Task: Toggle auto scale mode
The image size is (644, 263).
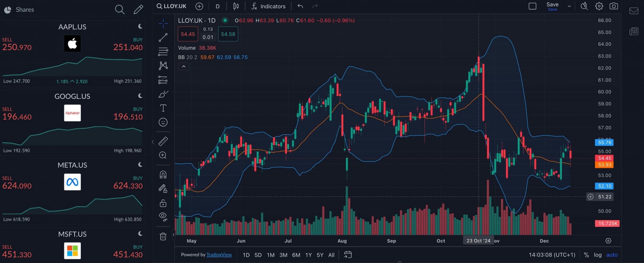Action: click(x=612, y=255)
